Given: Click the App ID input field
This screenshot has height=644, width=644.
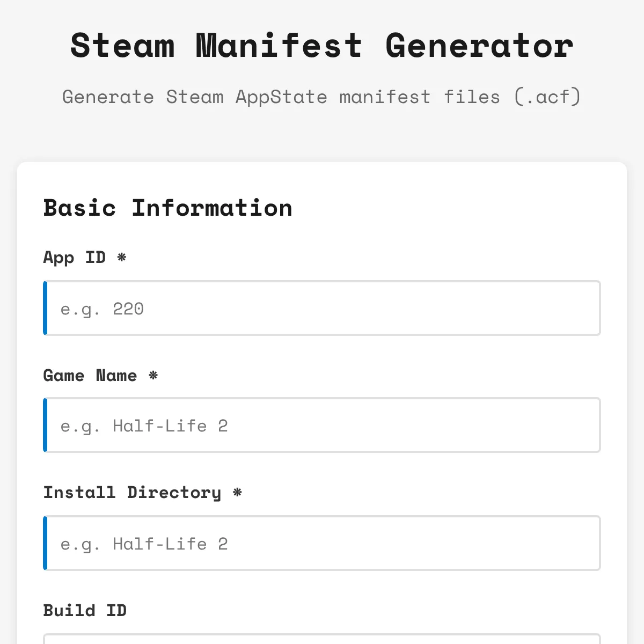Looking at the screenshot, I should click(x=322, y=309).
